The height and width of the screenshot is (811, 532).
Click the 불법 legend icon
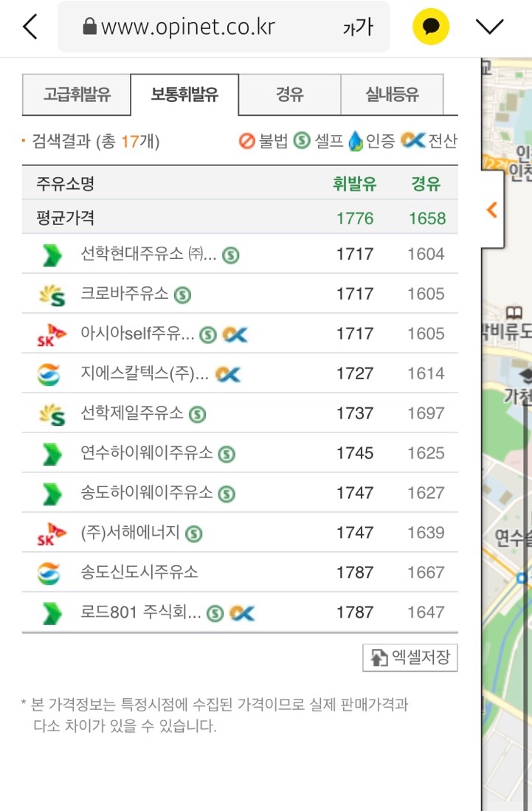247,141
